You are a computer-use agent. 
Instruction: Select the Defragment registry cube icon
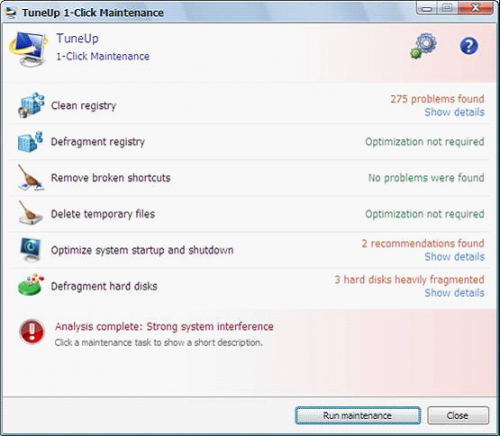(30, 142)
